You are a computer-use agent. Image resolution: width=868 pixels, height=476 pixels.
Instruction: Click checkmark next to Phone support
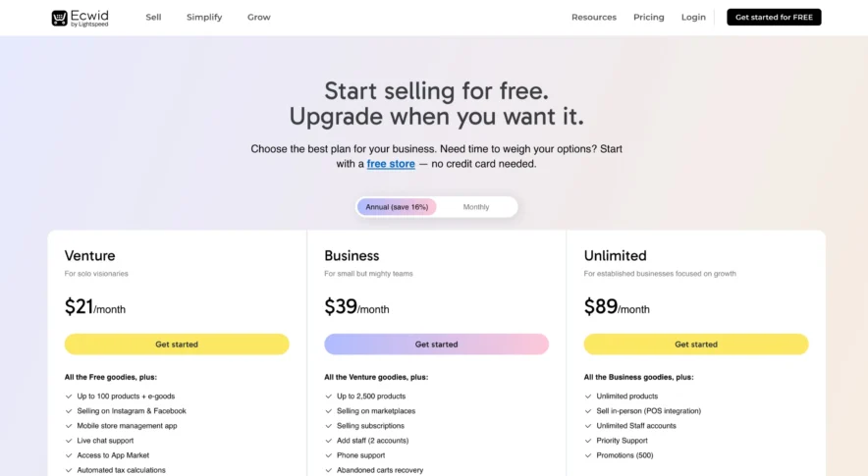(328, 455)
